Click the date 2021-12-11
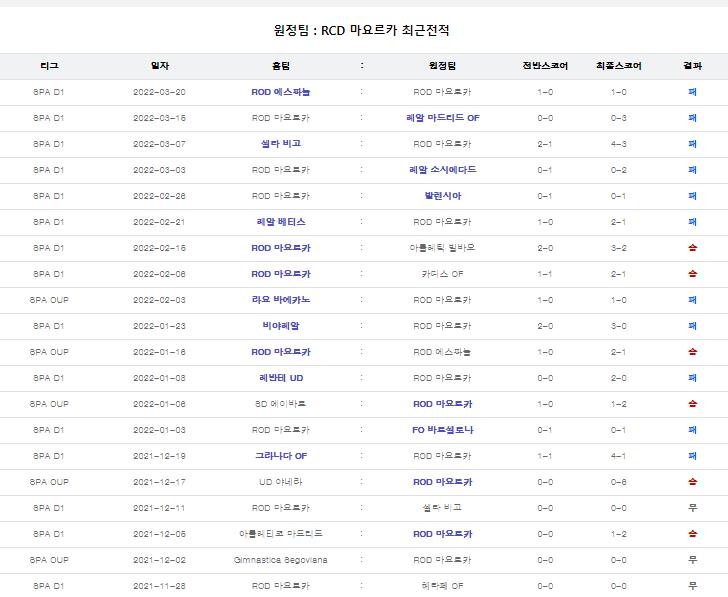Screen dimensions: 728x597 pos(159,508)
